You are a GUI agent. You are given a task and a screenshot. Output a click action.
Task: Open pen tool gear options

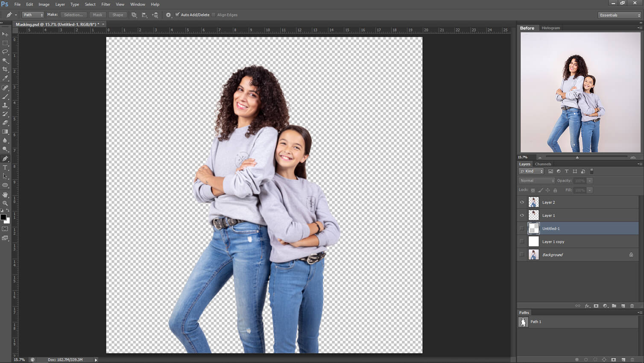click(168, 15)
